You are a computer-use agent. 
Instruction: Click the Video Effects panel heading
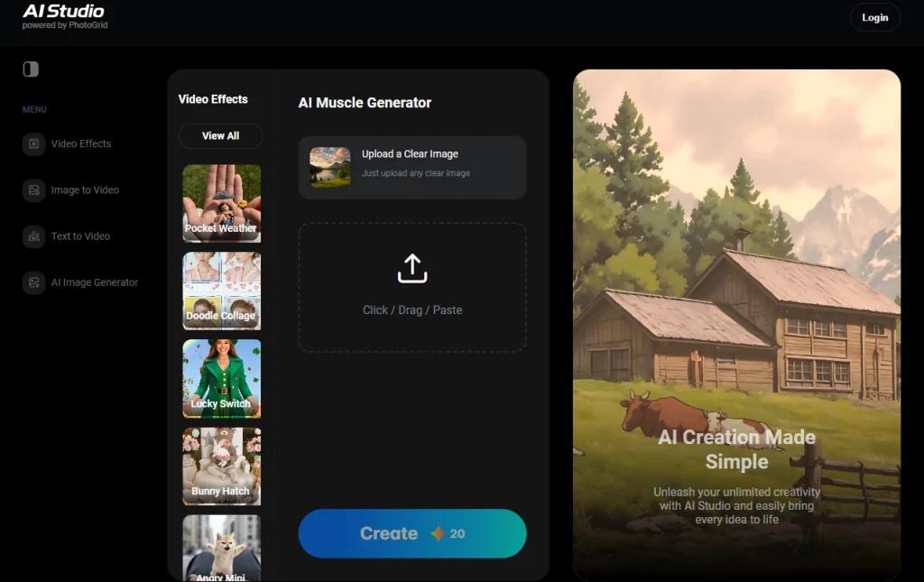pos(213,99)
